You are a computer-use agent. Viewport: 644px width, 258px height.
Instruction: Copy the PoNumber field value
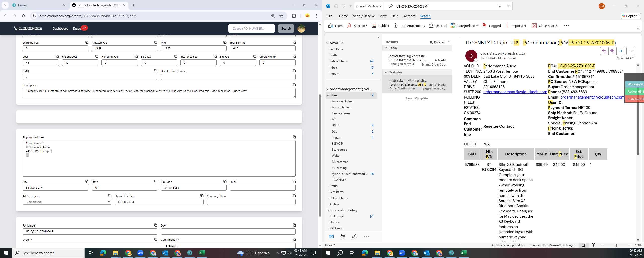pyautogui.click(x=156, y=225)
